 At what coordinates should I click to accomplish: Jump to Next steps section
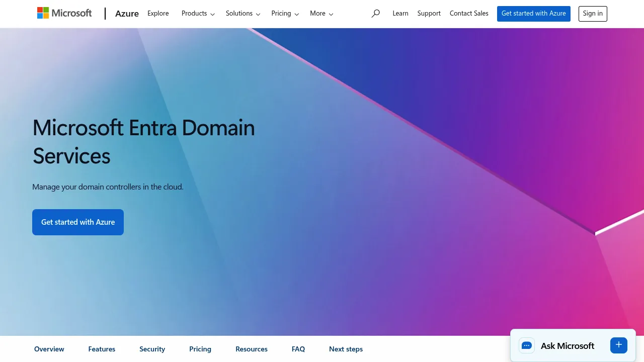click(x=346, y=349)
